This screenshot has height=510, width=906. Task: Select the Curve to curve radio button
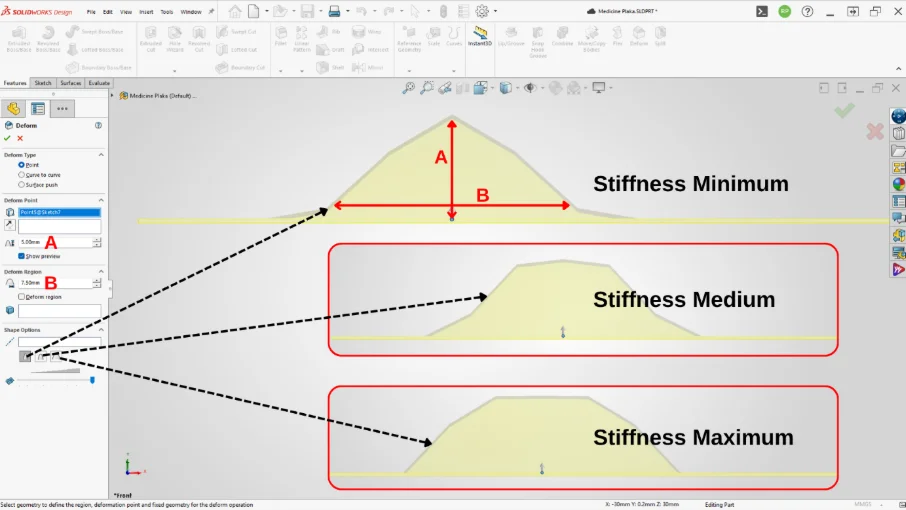21,174
